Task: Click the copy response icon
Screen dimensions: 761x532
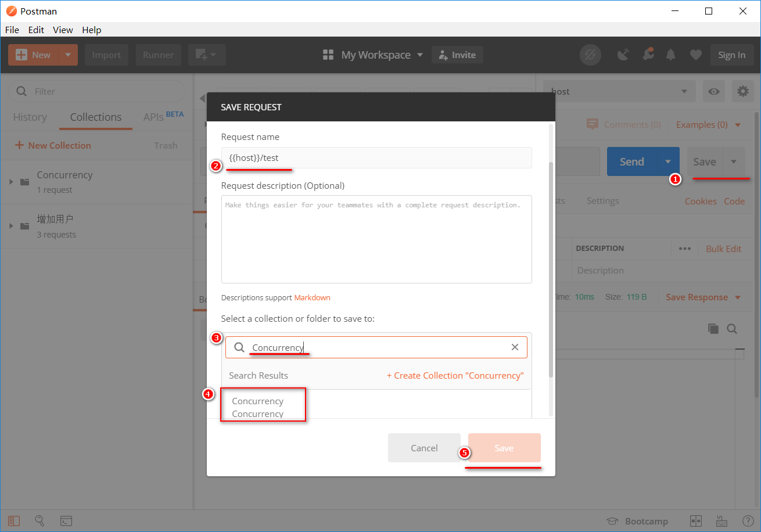Action: click(713, 329)
